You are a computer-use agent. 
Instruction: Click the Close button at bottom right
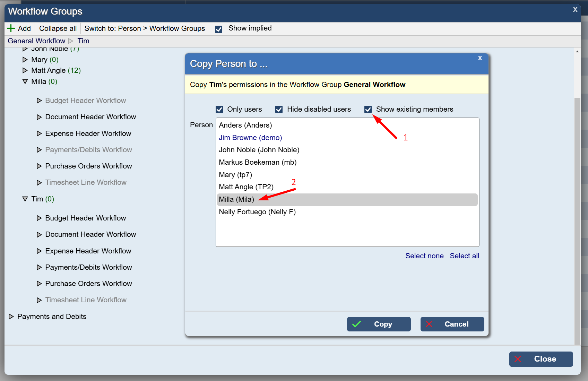(541, 359)
